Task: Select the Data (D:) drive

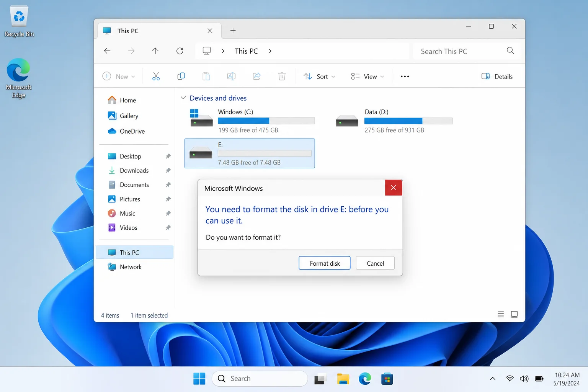Action: tap(394, 121)
